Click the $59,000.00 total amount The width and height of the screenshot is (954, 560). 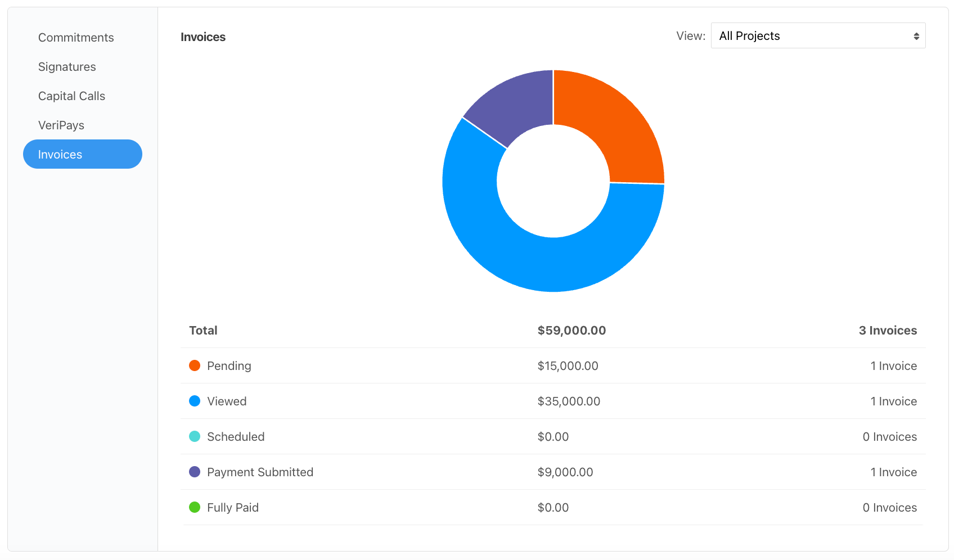click(571, 330)
